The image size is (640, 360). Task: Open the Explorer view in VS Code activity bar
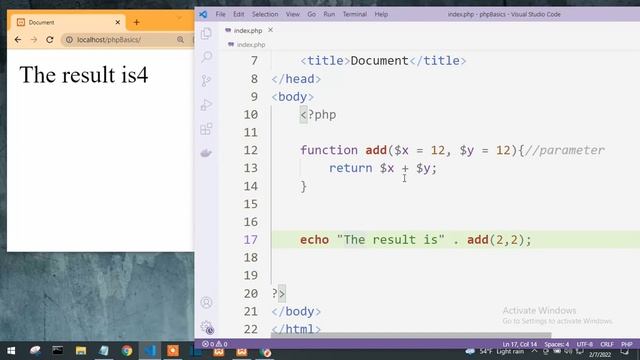point(207,33)
